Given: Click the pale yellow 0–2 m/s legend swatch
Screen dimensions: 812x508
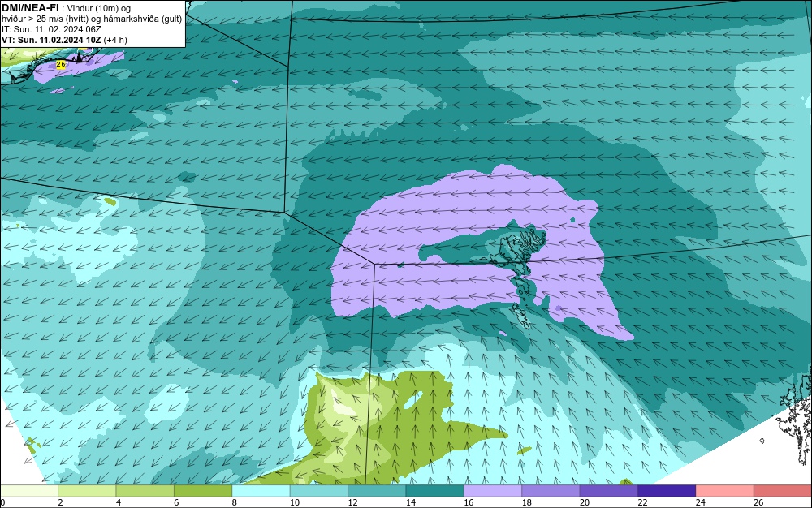Looking at the screenshot, I should tap(29, 491).
